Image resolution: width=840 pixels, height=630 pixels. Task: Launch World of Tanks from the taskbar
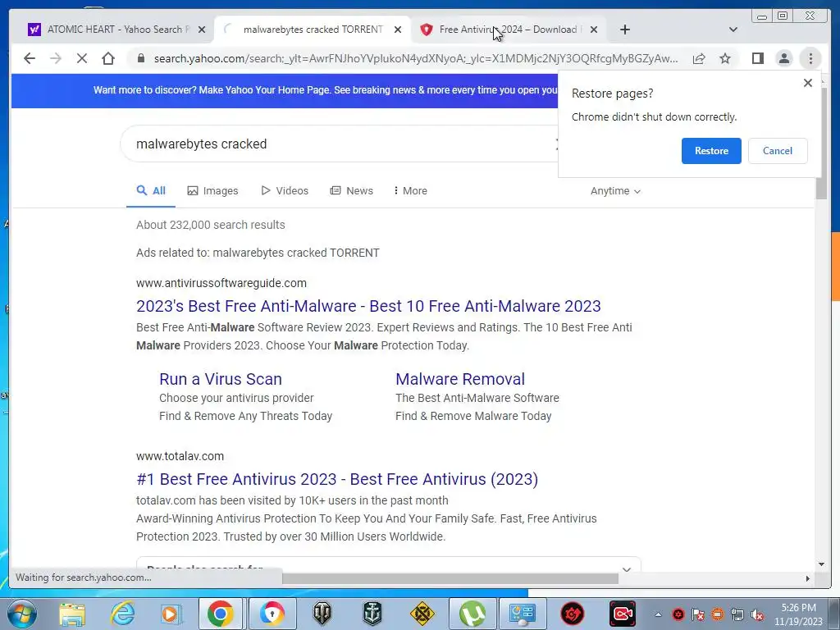tap(322, 614)
